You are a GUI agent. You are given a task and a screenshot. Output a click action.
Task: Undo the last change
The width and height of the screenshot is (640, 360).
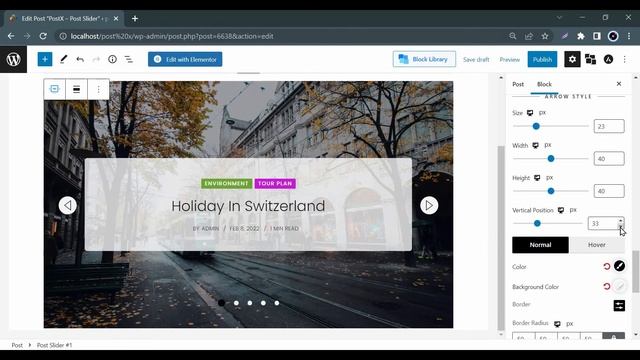80,59
